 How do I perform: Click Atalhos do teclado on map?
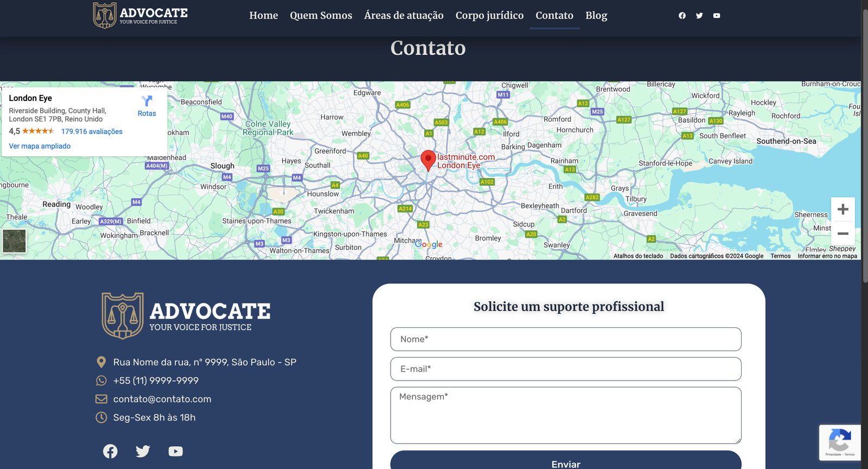tap(638, 256)
